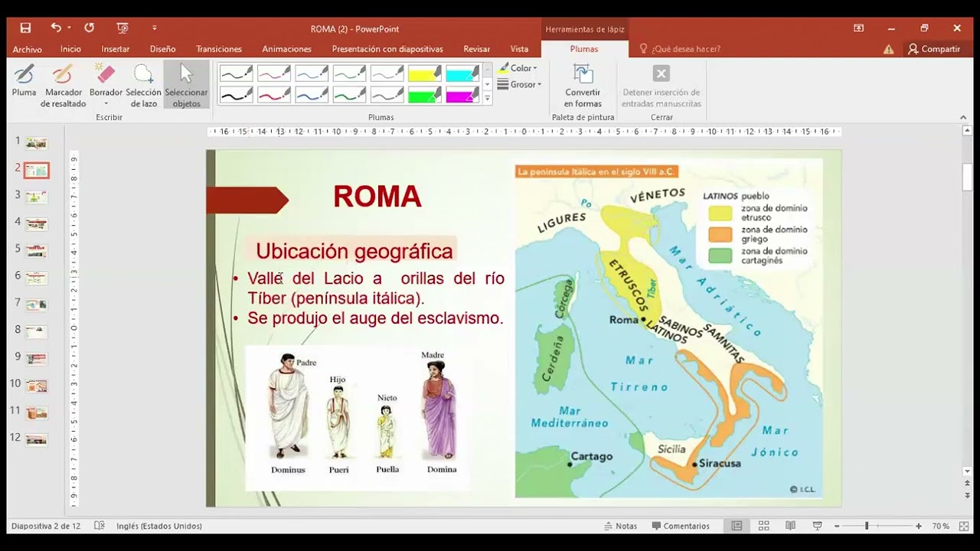Select slide 3 thumbnail

point(36,197)
